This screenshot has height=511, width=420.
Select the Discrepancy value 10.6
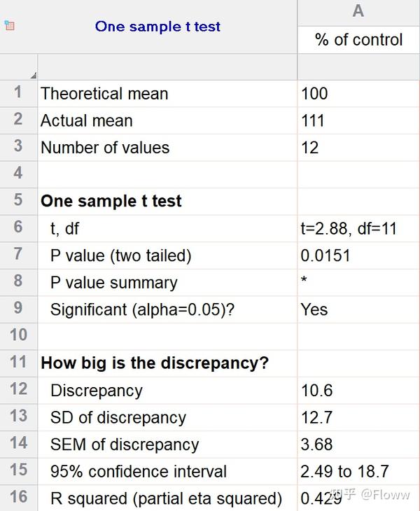pos(316,391)
